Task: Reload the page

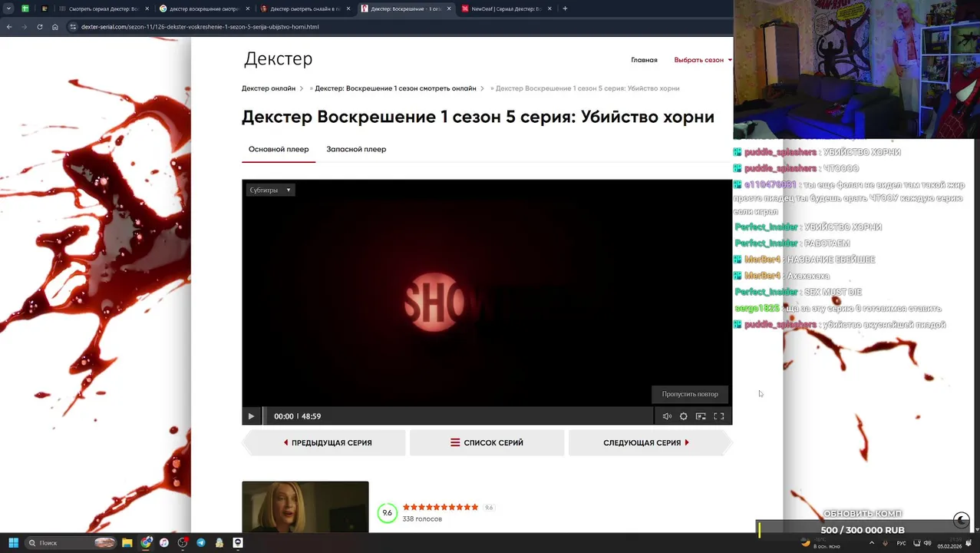Action: point(40,27)
